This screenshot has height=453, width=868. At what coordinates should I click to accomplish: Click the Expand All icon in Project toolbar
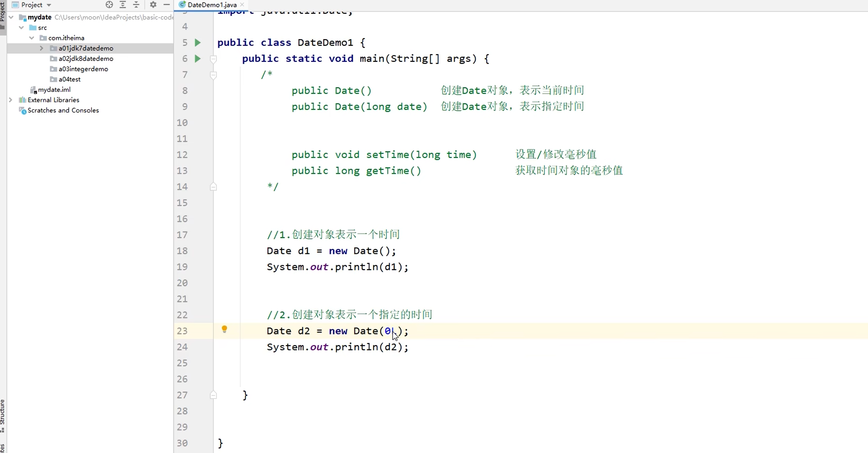(123, 5)
